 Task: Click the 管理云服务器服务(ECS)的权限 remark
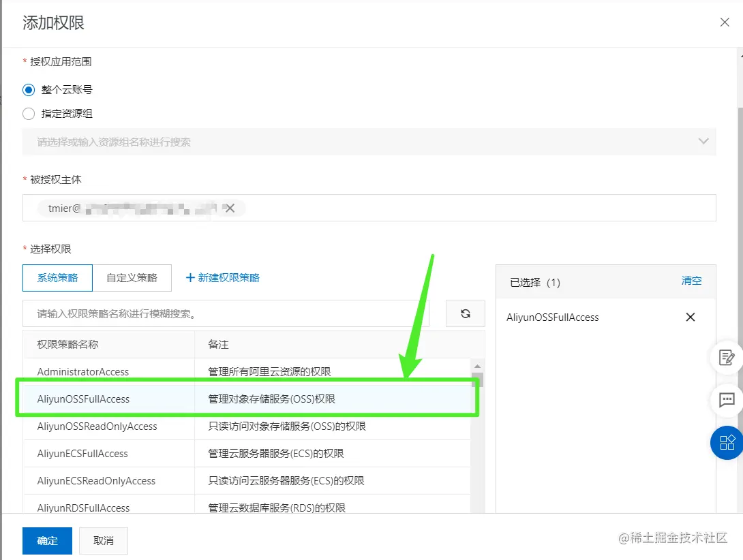coord(276,454)
